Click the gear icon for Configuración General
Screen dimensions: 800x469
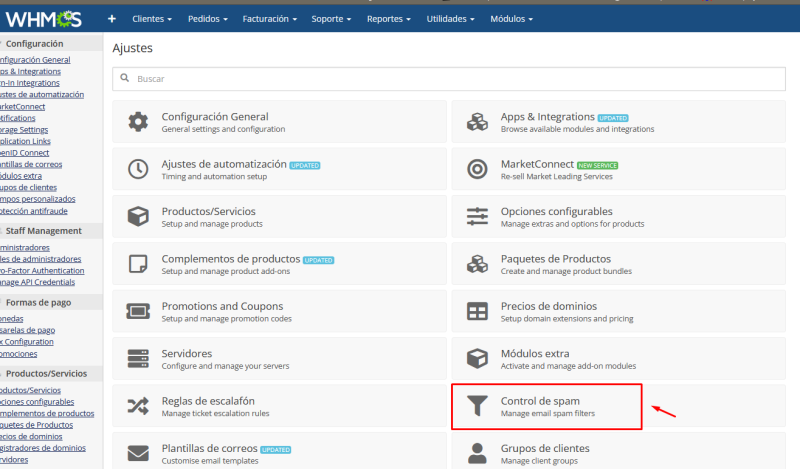138,122
